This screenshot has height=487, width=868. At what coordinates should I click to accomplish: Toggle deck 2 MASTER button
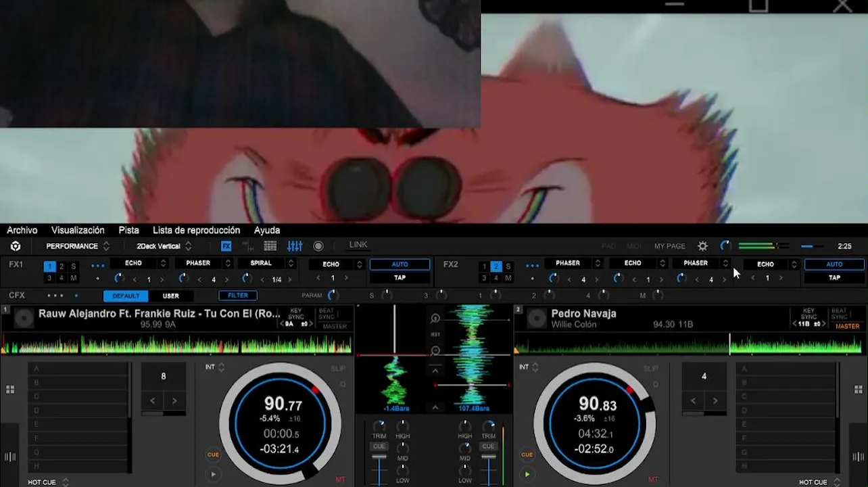[847, 326]
